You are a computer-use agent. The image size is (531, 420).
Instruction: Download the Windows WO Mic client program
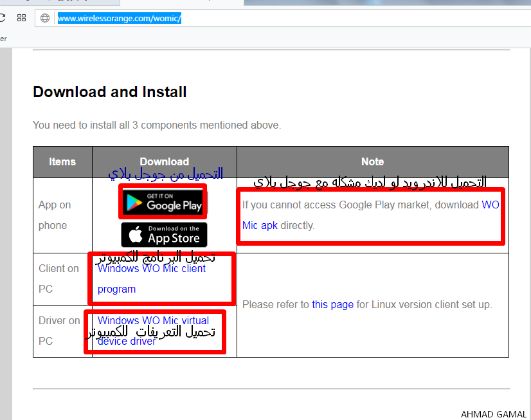coord(151,269)
